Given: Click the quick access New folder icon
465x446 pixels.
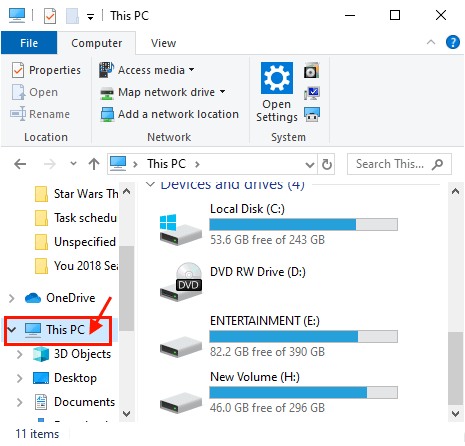Looking at the screenshot, I should tap(72, 16).
